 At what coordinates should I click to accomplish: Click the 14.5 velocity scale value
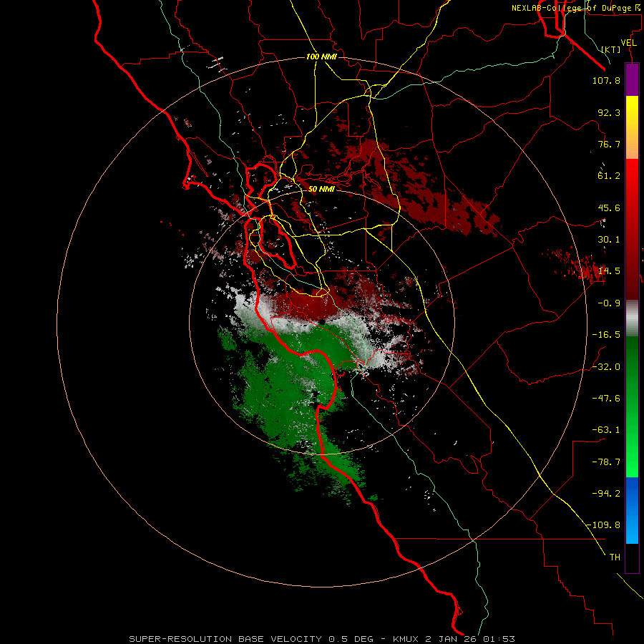pyautogui.click(x=609, y=271)
